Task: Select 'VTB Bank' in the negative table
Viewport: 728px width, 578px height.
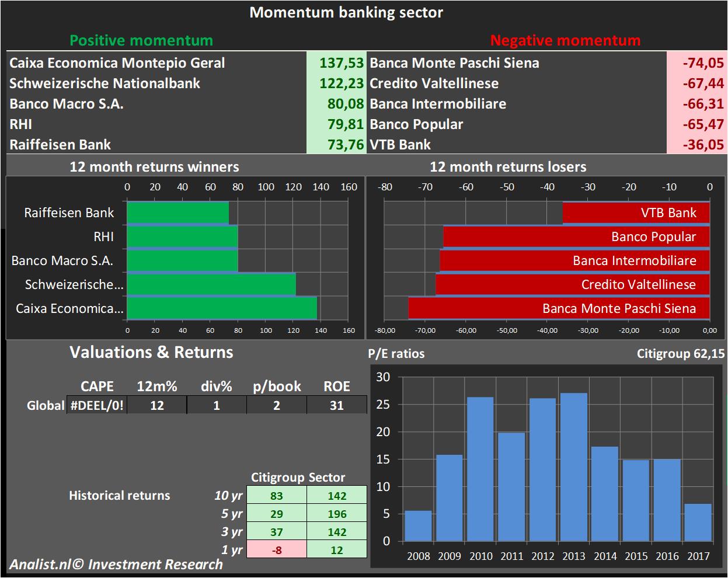Action: [x=400, y=145]
